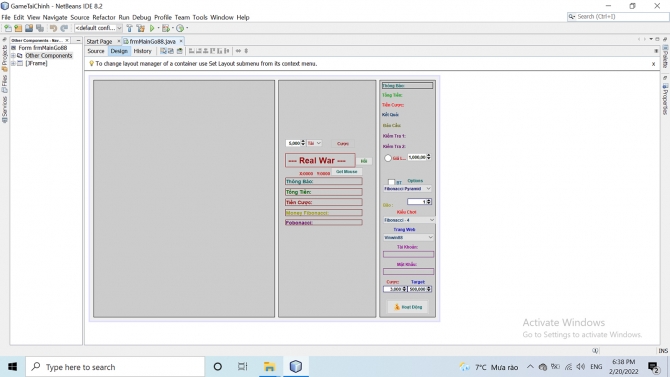The height and width of the screenshot is (377, 670).
Task: Click the Hoạt Động button
Action: 408,307
